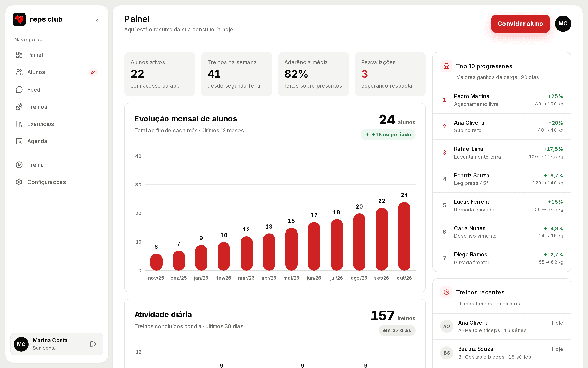This screenshot has height=368, width=588.
Task: Open the Agenda page
Action: point(57,141)
